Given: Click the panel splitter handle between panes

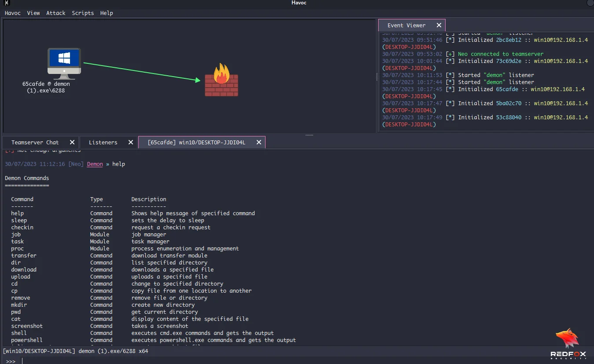Looking at the screenshot, I should pyautogui.click(x=308, y=135).
